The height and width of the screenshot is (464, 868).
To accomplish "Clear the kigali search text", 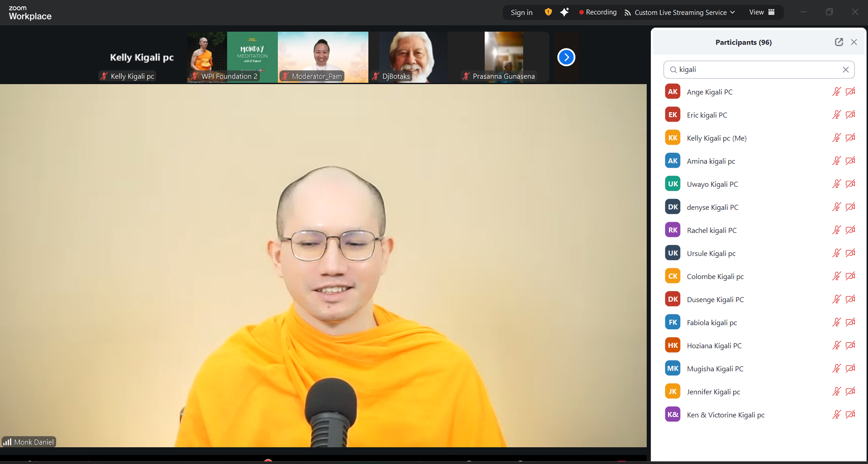I will point(845,70).
